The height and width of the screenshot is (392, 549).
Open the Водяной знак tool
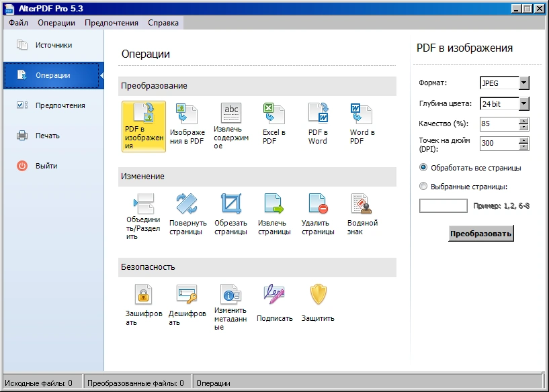pos(362,215)
